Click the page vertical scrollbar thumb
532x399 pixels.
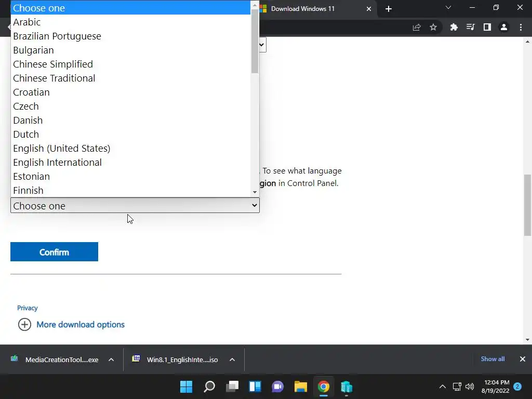[x=527, y=205]
